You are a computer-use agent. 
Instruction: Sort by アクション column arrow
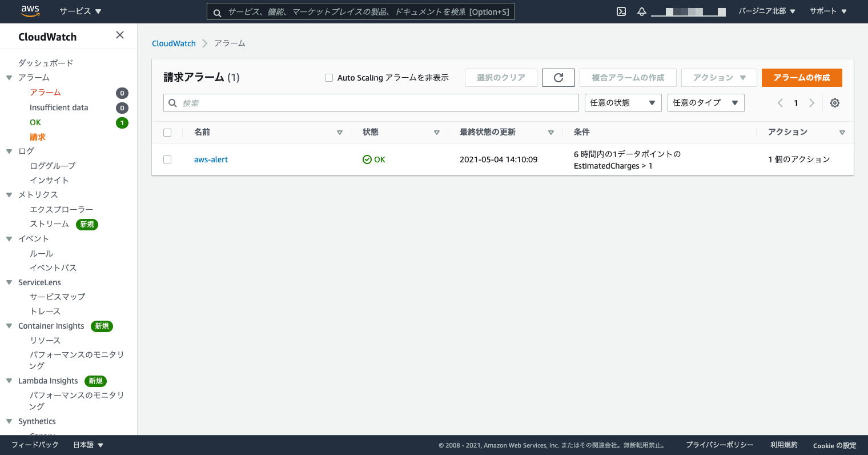[x=842, y=133]
